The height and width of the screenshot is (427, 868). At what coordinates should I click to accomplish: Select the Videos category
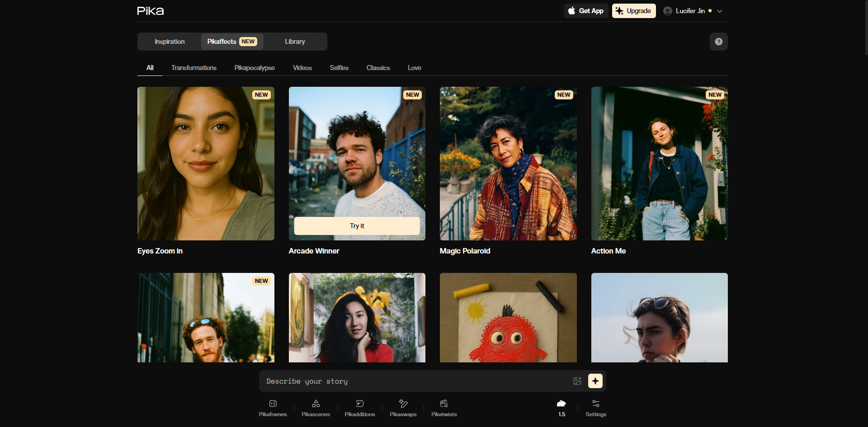(x=302, y=68)
